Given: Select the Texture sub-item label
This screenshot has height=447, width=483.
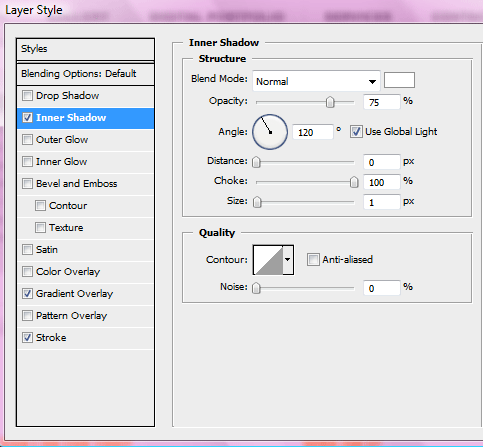Looking at the screenshot, I should (66, 228).
